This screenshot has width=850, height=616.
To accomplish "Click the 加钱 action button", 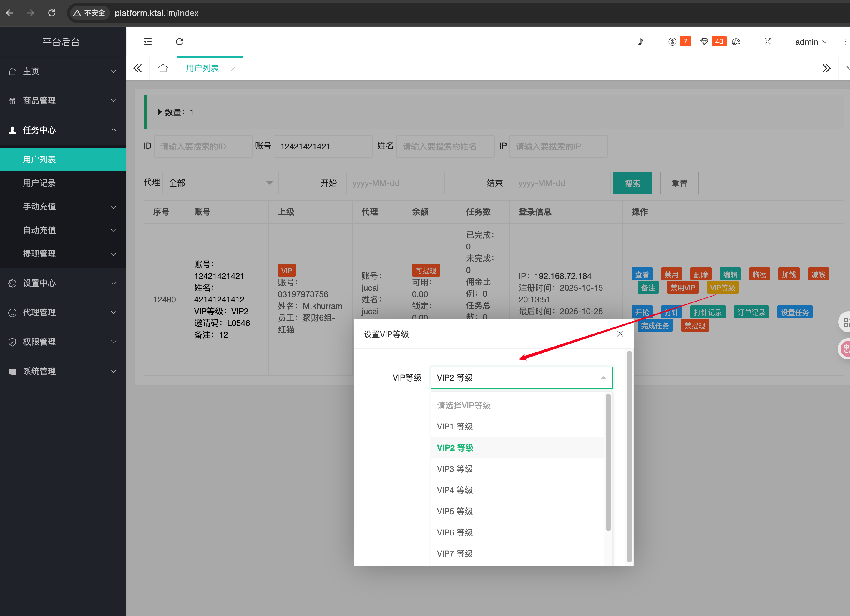I will 788,274.
